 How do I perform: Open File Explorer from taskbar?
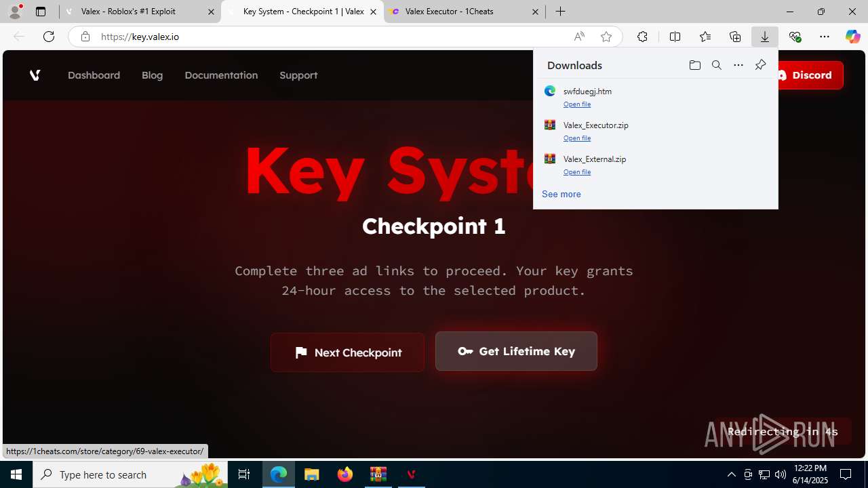[312, 474]
